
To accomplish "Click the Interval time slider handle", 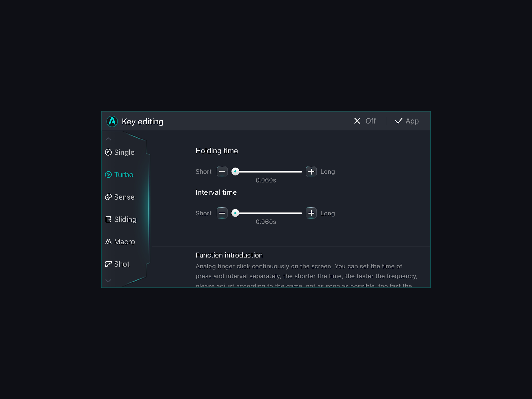I will [x=235, y=213].
